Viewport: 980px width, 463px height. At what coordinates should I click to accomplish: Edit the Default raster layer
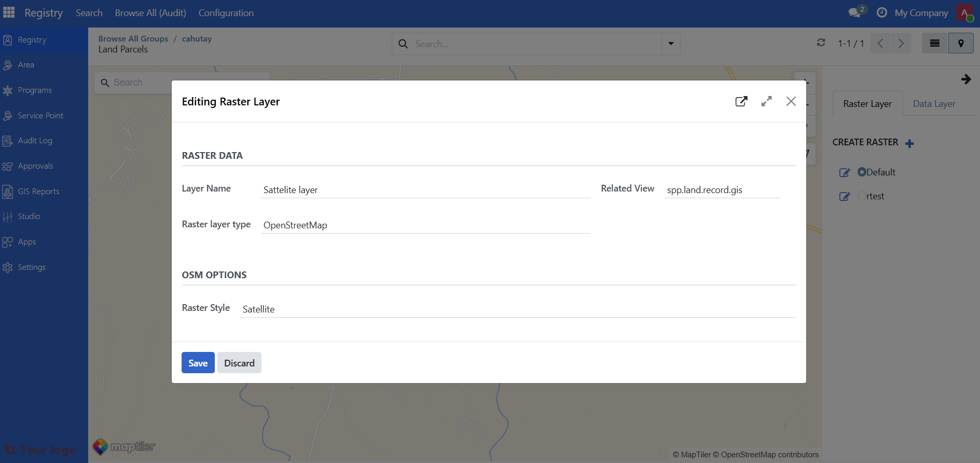click(x=845, y=173)
